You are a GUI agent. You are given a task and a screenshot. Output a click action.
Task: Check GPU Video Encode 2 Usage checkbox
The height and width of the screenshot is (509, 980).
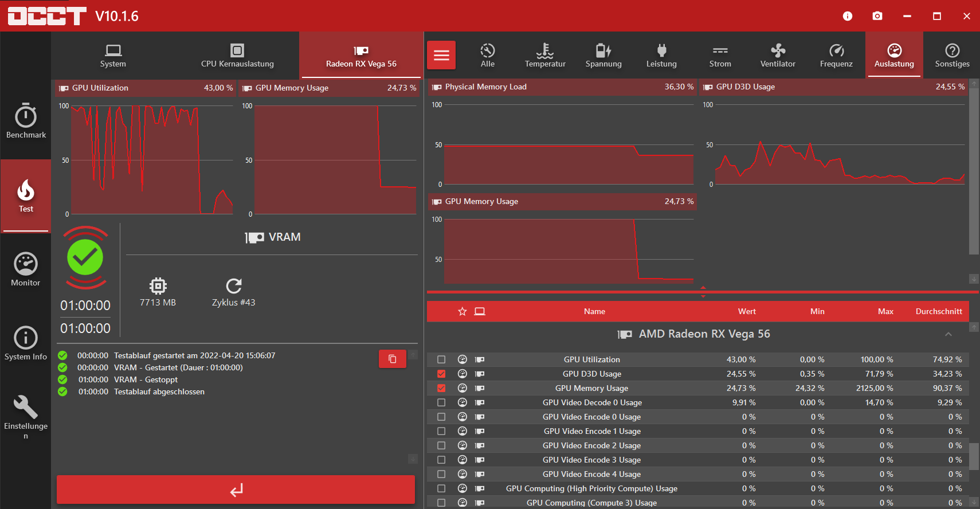point(441,445)
